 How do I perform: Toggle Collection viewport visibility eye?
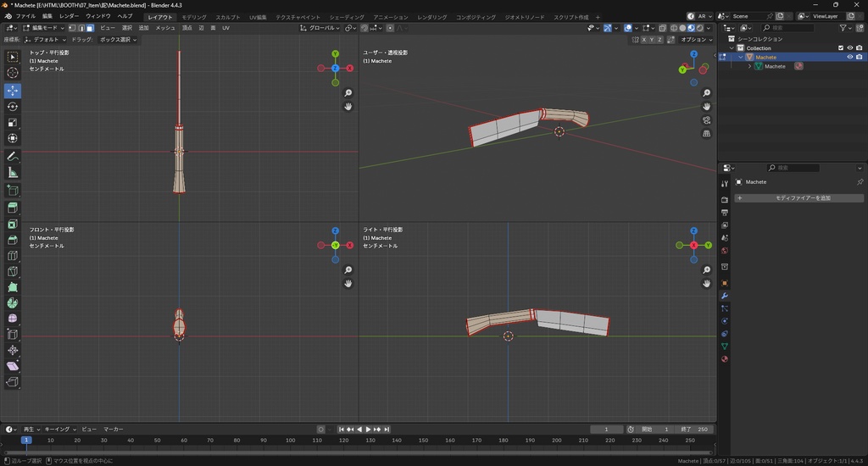[849, 48]
